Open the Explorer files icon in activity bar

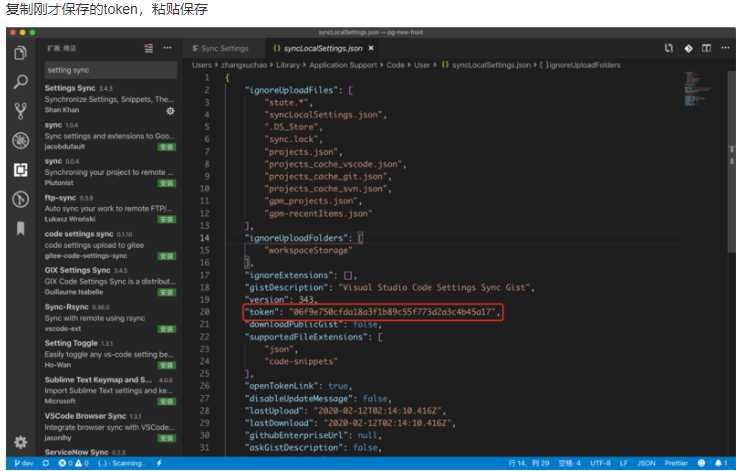point(20,53)
